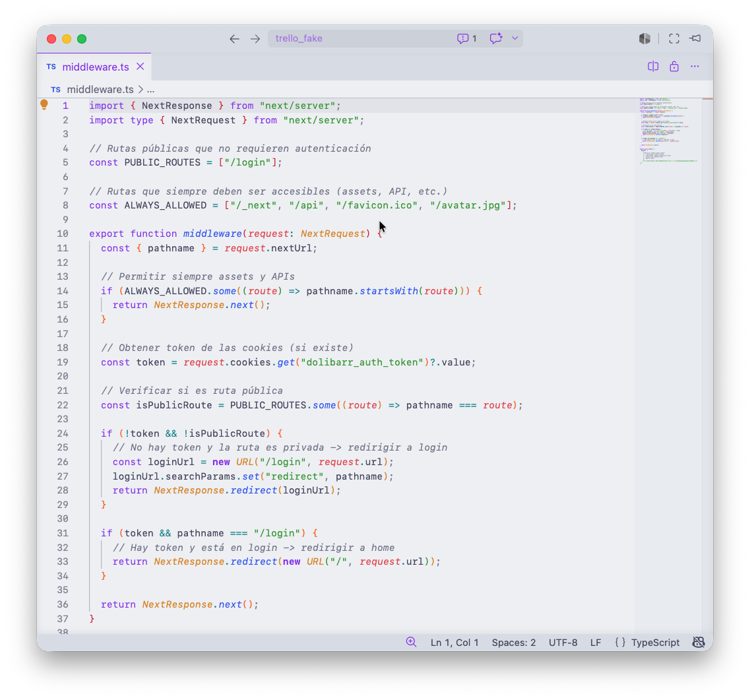Open the editor More Actions ellipsis menu
Screen dimensions: 750x700
(695, 67)
